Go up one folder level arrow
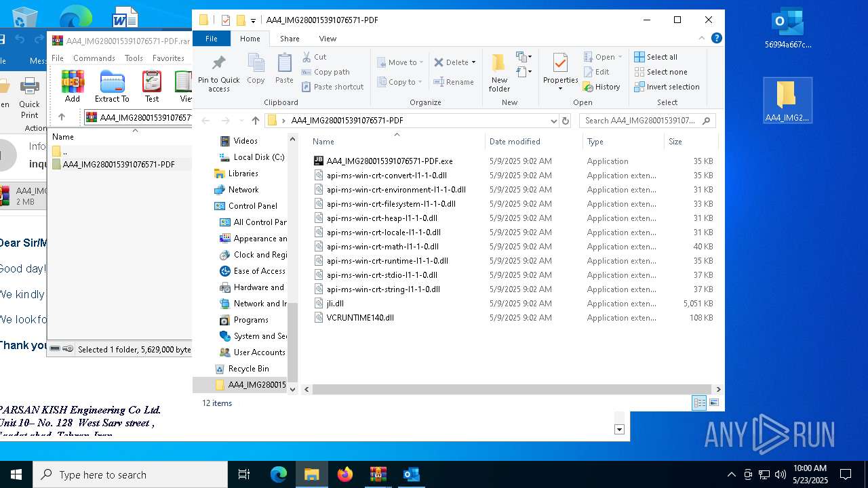The image size is (868, 488). pyautogui.click(x=255, y=121)
